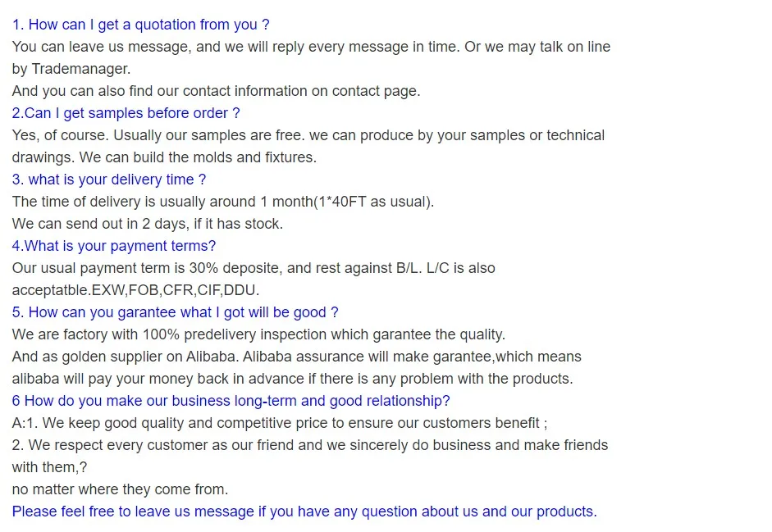Click the 'What is your payment terms' heading
The height and width of the screenshot is (532, 772).
(x=114, y=246)
